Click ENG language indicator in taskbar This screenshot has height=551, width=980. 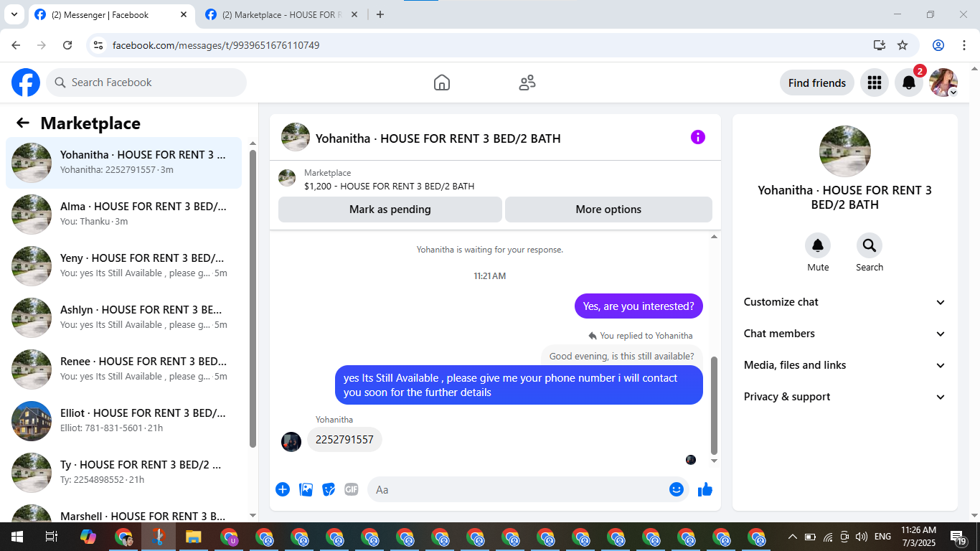click(882, 537)
